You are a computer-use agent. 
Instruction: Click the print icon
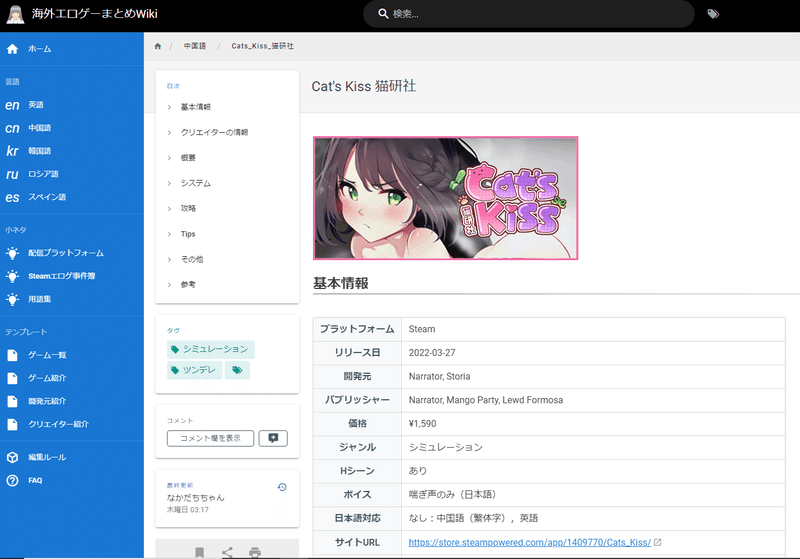coord(255,552)
